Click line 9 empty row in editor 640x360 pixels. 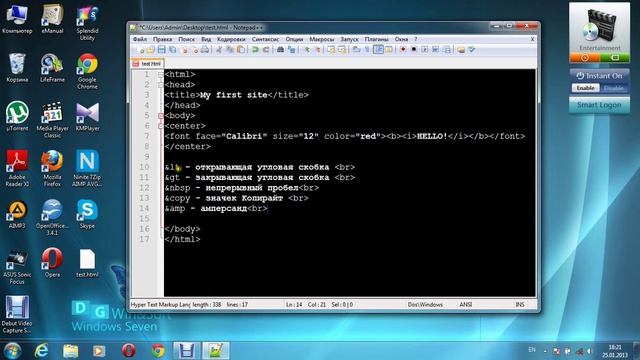click(349, 157)
